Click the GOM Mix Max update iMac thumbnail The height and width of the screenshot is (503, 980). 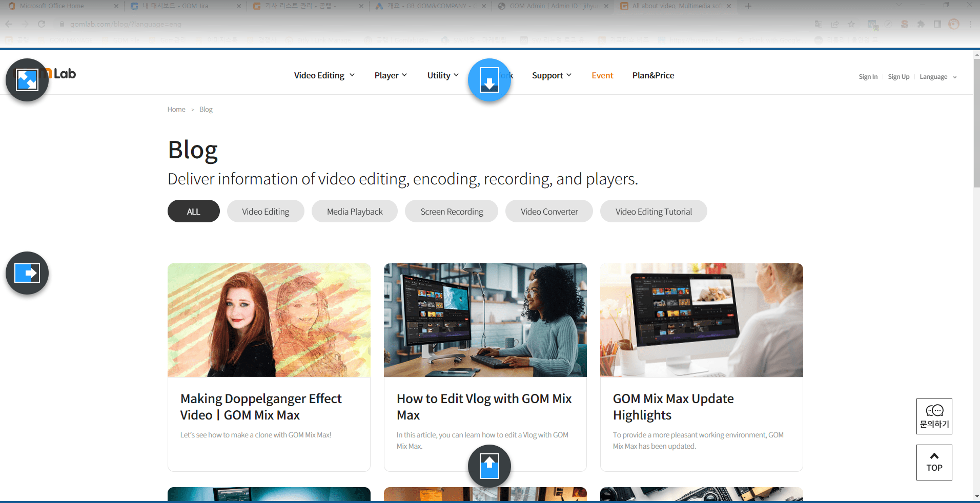[702, 320]
